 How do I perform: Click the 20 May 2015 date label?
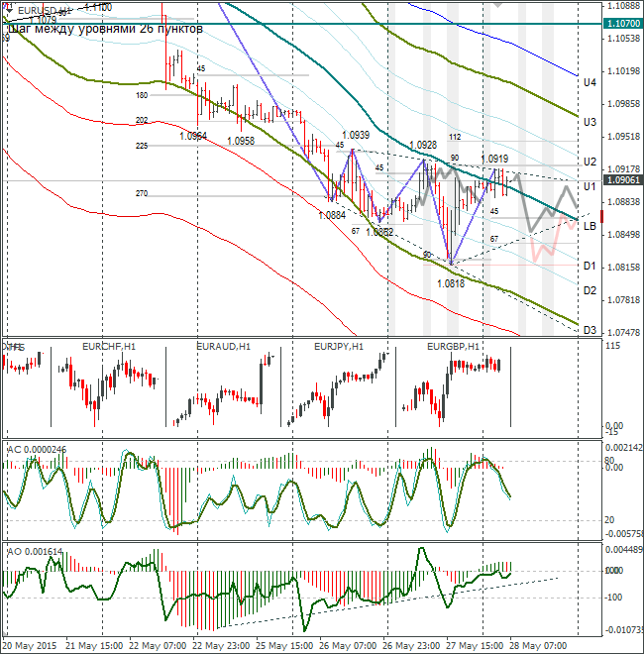(29, 646)
